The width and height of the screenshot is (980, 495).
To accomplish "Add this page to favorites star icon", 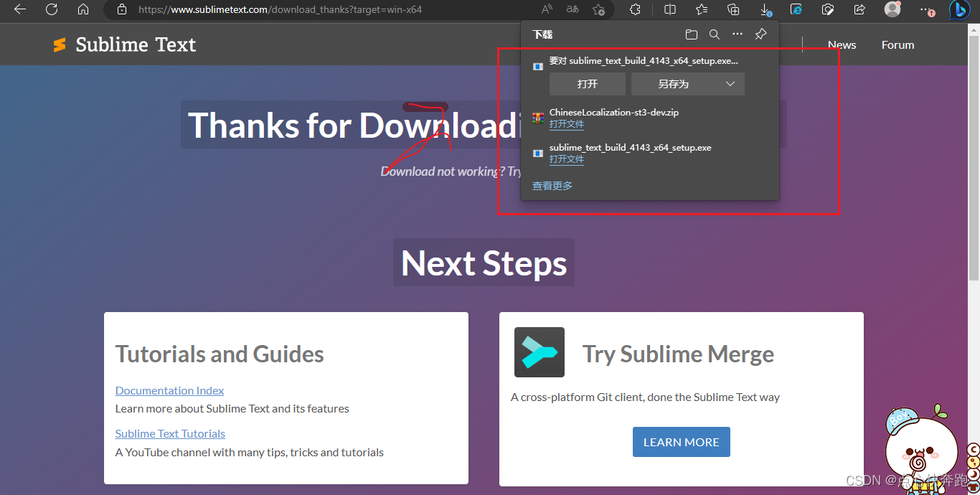I will tap(599, 9).
